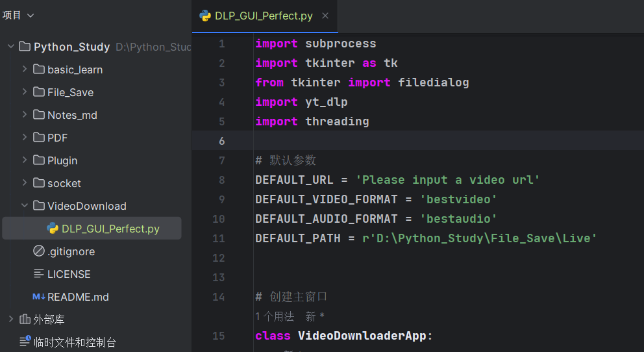Click the .gitignore ignore-file icon

point(38,251)
